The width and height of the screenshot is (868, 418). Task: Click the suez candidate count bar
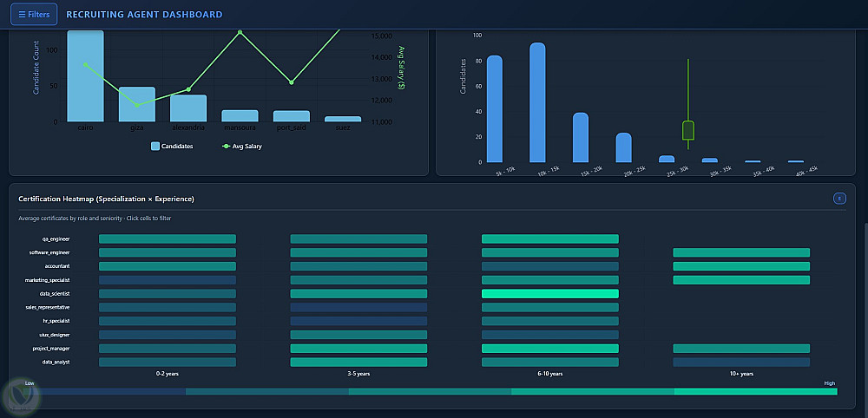pos(343,119)
